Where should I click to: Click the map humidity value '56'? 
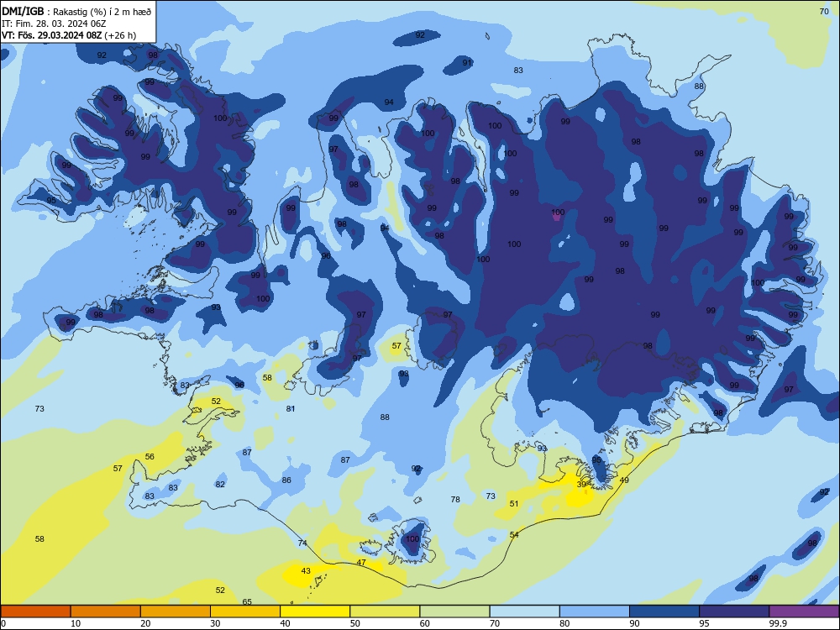150,457
